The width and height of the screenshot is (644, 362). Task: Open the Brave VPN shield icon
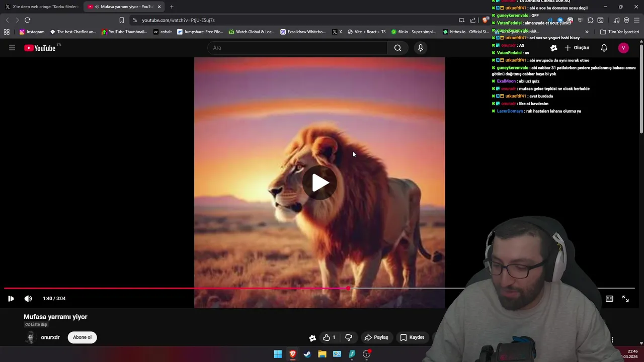pyautogui.click(x=626, y=20)
